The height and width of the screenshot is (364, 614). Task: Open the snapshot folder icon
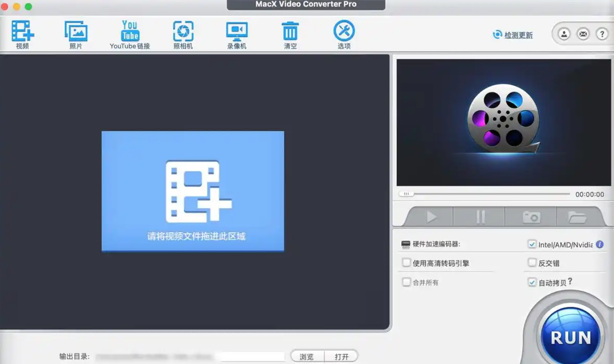(x=577, y=217)
